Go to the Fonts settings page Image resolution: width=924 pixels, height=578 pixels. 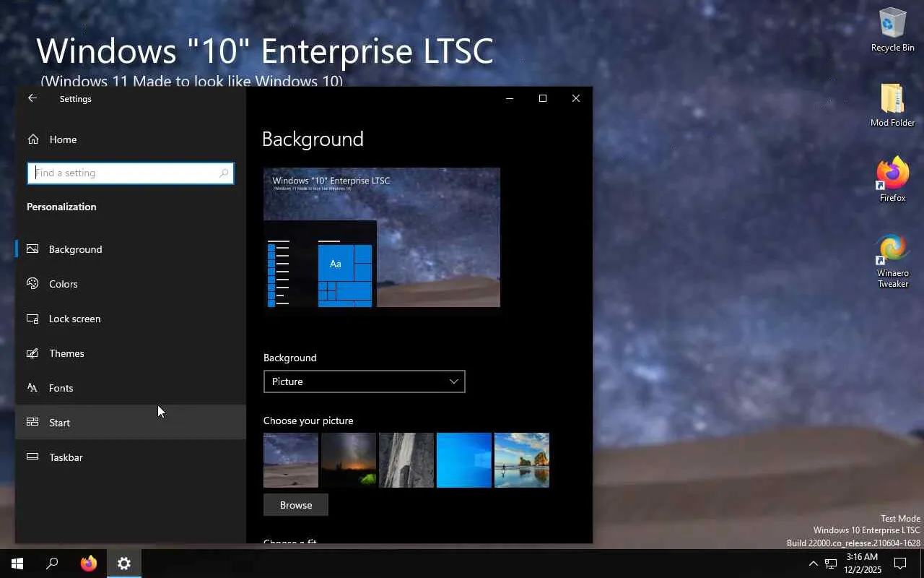[131, 388]
